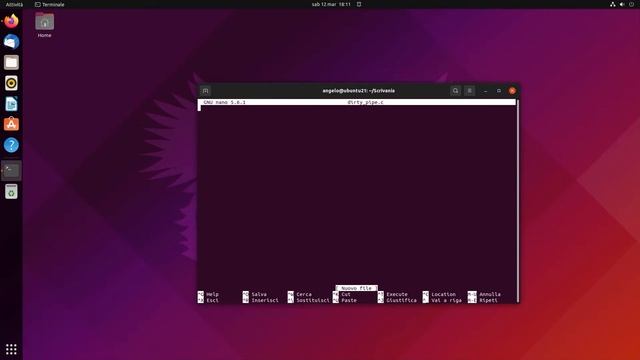
Task: Open the clock and calendar menu
Action: [x=331, y=4]
